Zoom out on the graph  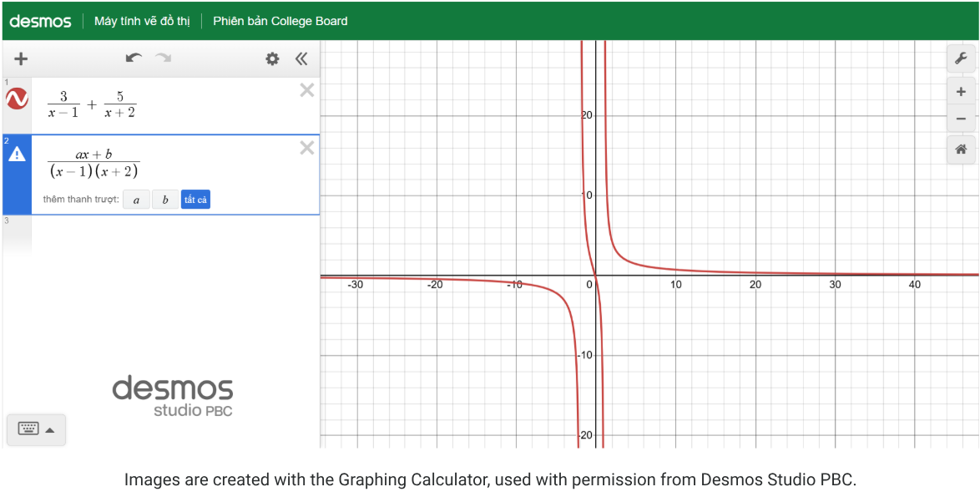click(961, 119)
